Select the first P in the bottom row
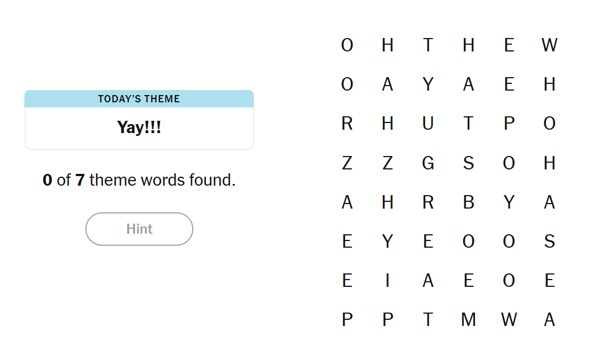Image resolution: width=593 pixels, height=364 pixels. 347,320
